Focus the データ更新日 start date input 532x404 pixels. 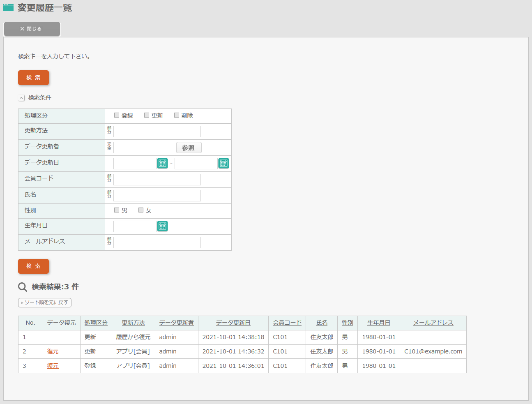[135, 164]
